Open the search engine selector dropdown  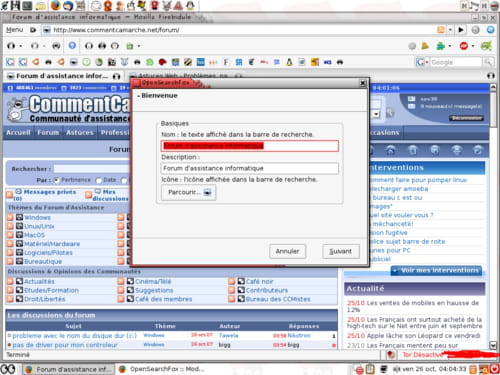point(422,62)
